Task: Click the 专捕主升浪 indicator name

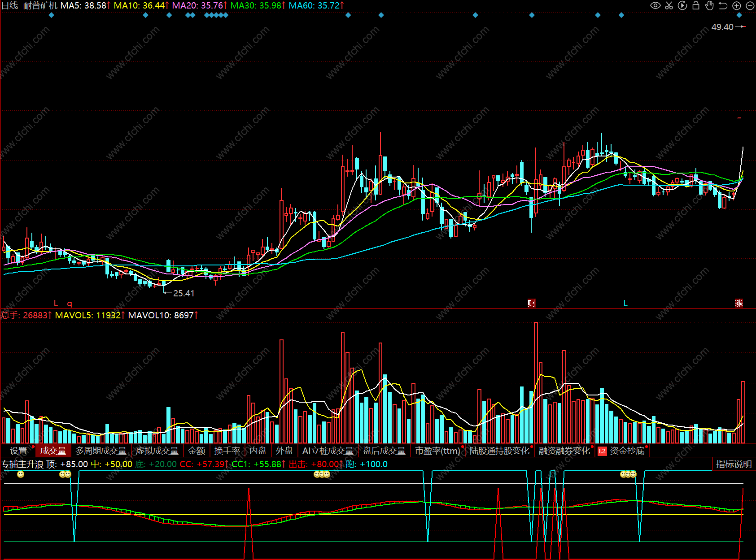Action: tap(22, 464)
